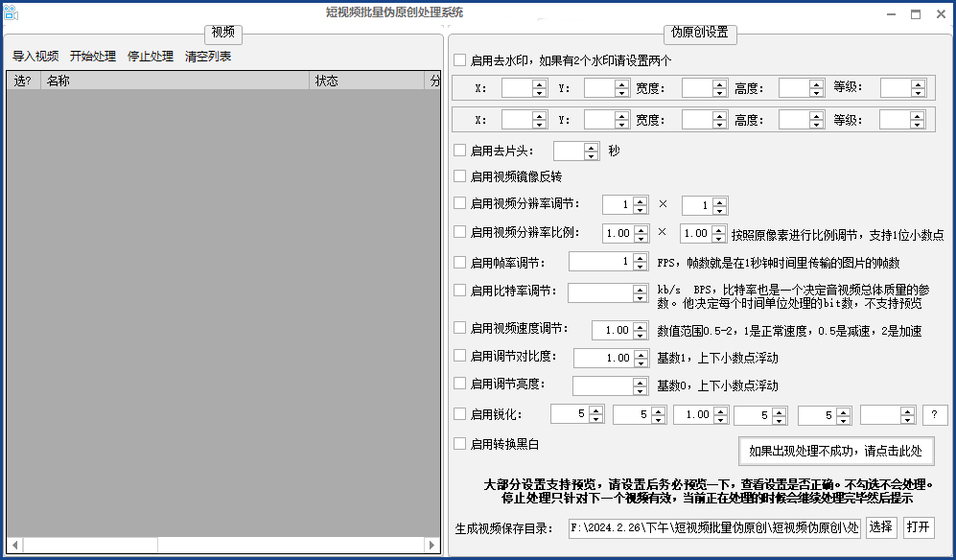Click first watermark row Y input field

coord(606,88)
